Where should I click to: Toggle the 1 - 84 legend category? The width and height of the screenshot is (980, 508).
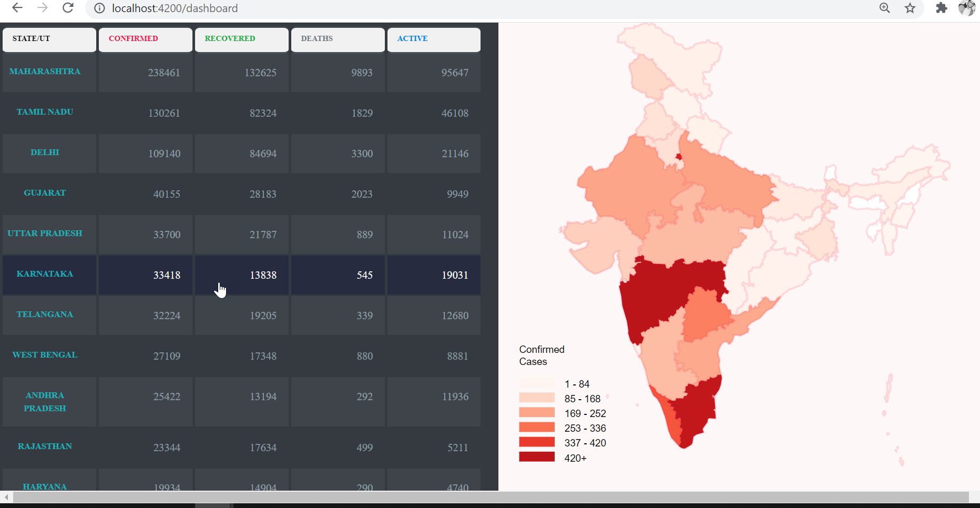click(577, 384)
